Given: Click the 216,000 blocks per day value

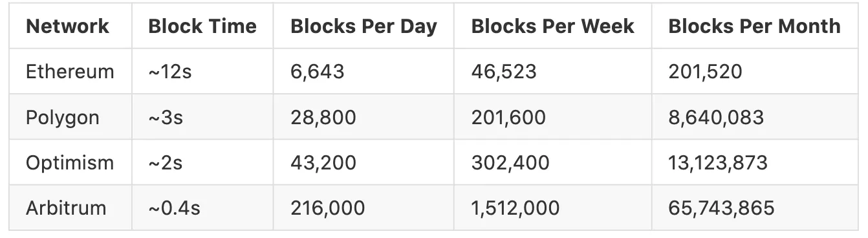Looking at the screenshot, I should pyautogui.click(x=328, y=208).
